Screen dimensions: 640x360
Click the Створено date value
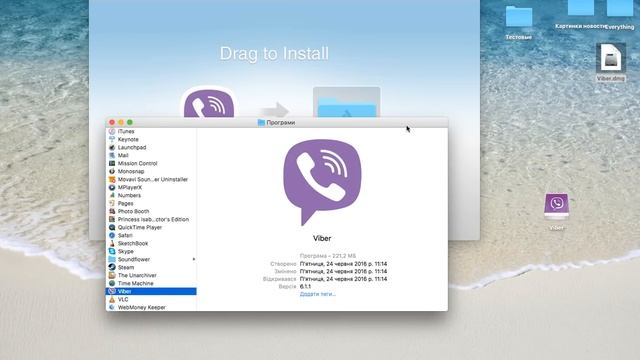click(343, 264)
